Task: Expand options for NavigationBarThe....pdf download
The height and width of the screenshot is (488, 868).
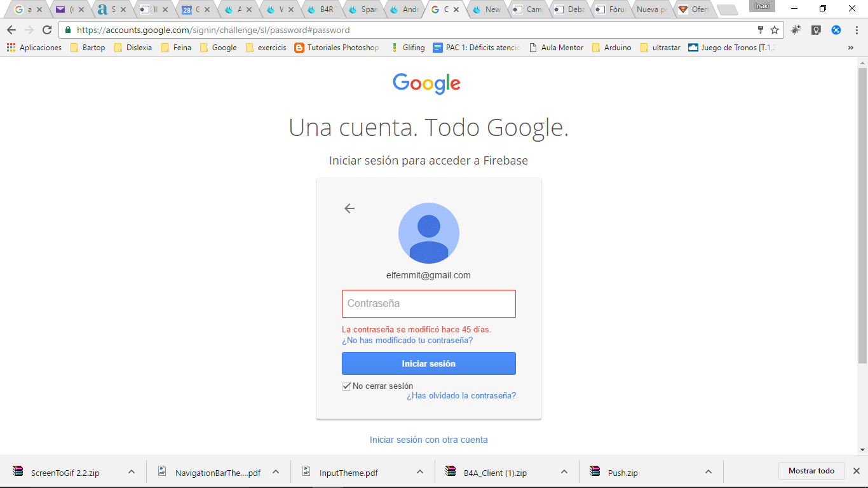Action: 276,471
